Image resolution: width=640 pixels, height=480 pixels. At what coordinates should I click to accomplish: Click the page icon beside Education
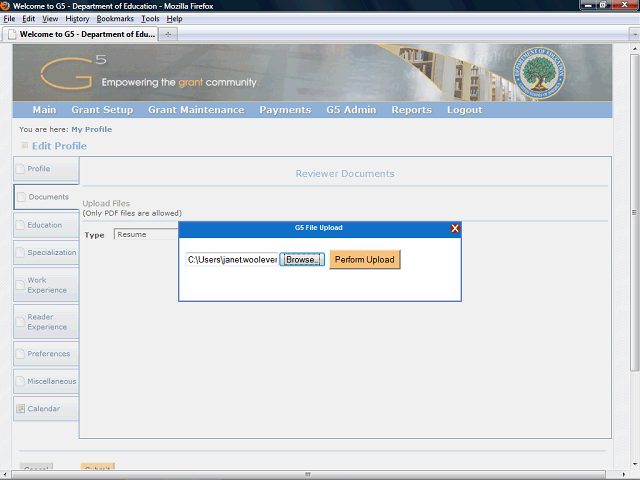tap(20, 225)
